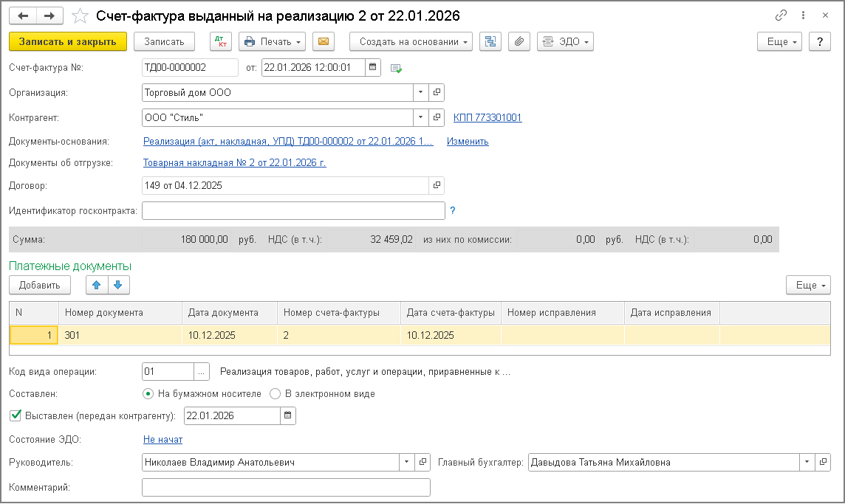This screenshot has height=504, width=845.
Task: Copy link to document icon
Action: click(781, 15)
